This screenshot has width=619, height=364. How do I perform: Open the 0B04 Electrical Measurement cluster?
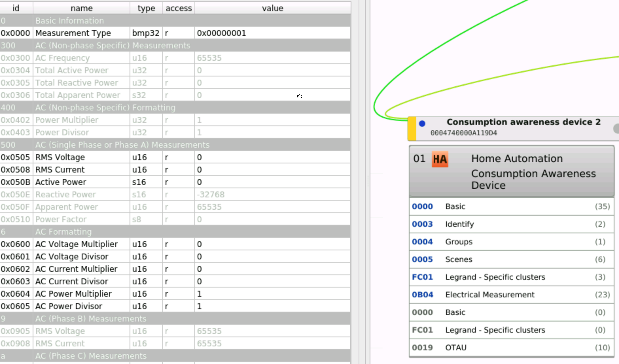(x=511, y=295)
